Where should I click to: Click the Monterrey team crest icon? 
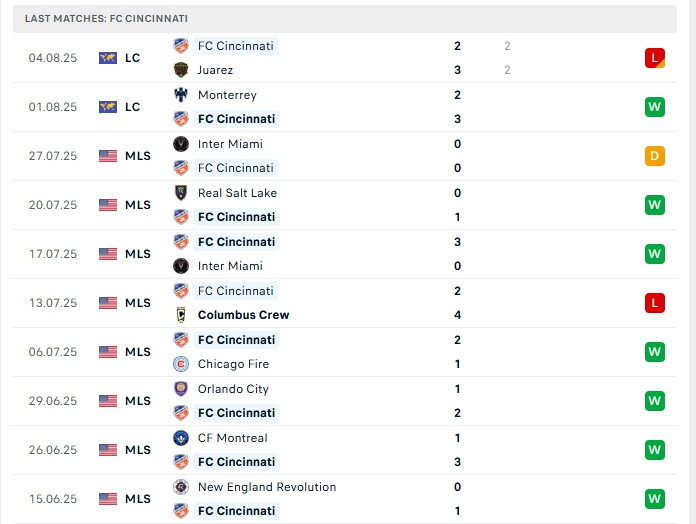click(x=181, y=95)
